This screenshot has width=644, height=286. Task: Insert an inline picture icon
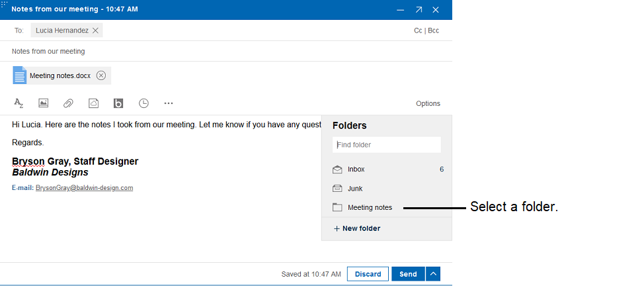pos(44,103)
